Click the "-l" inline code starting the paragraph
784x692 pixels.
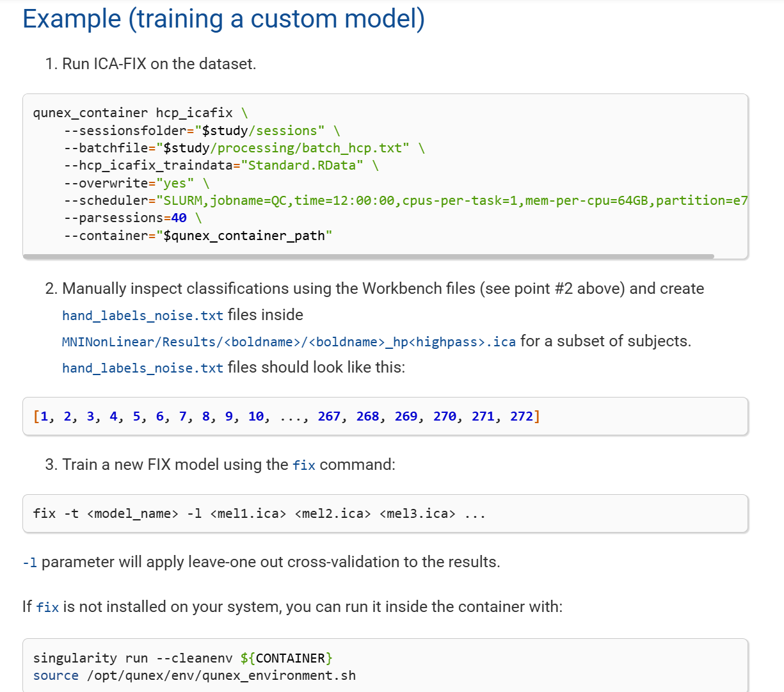coord(29,563)
